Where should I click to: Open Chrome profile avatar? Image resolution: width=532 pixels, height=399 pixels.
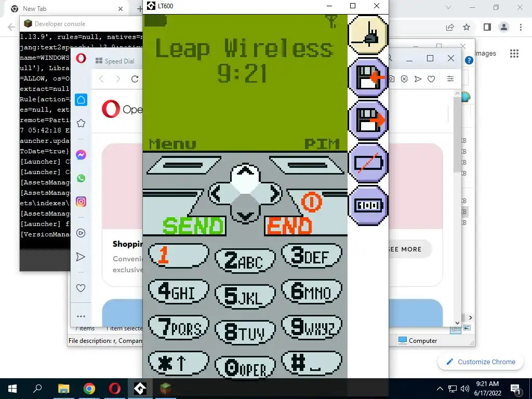[x=504, y=27]
